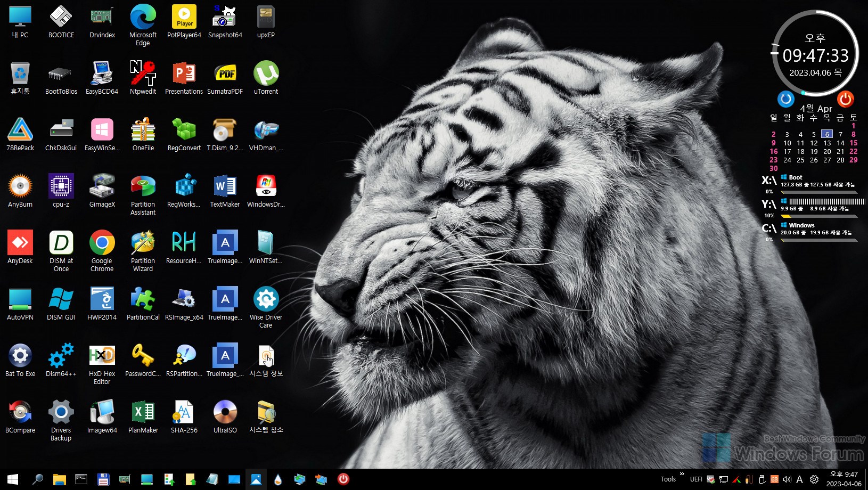Click the Snapshot64 desktop icon
Screen dimensions: 868x490
pyautogui.click(x=225, y=22)
